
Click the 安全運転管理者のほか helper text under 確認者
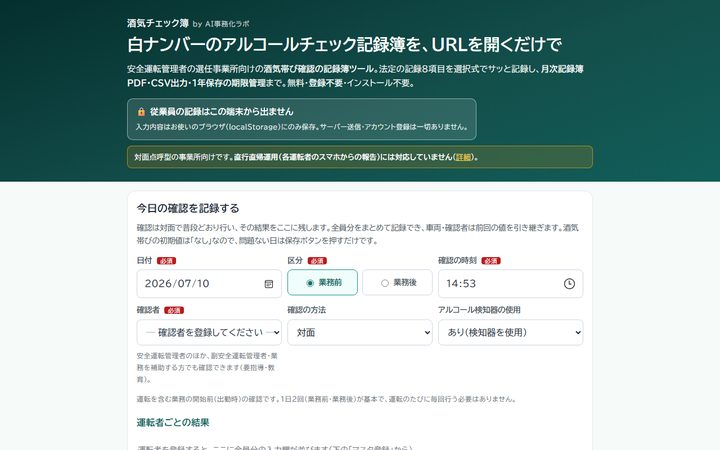coord(207,367)
